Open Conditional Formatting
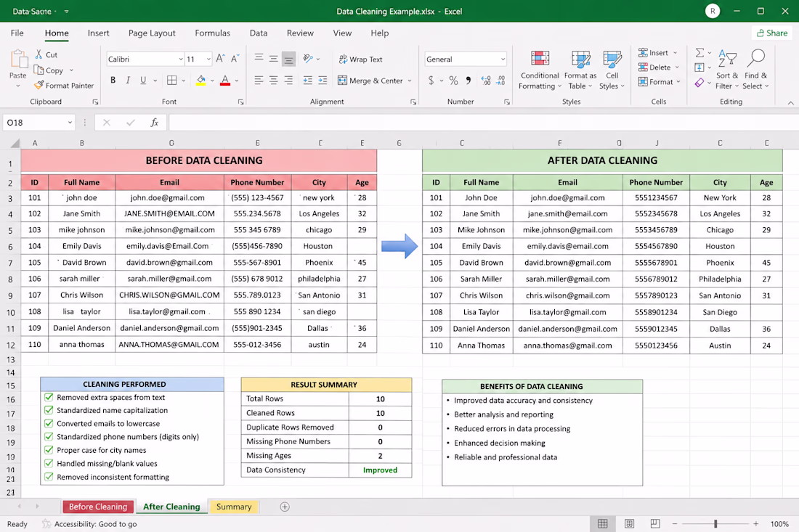799x532 pixels. point(540,70)
